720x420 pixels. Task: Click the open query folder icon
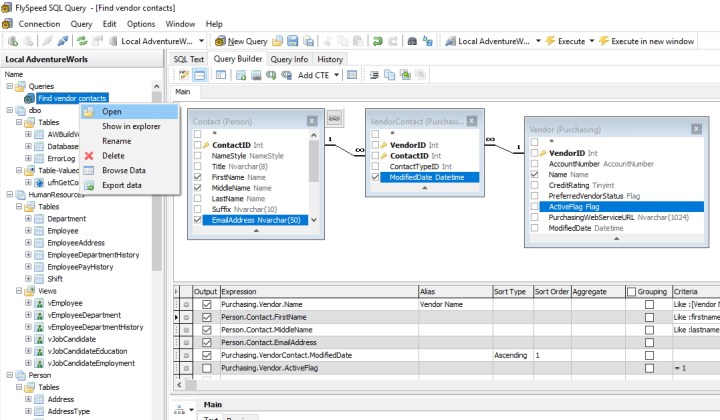(277, 41)
